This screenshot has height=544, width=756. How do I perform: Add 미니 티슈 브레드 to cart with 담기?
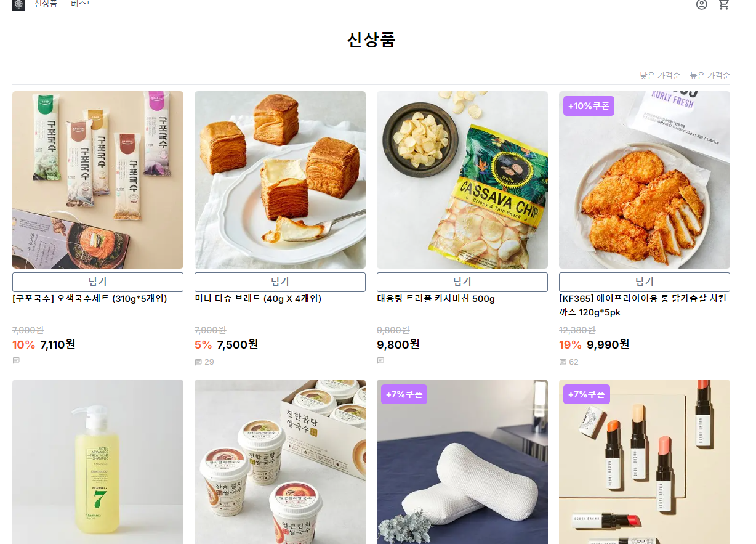tap(280, 282)
